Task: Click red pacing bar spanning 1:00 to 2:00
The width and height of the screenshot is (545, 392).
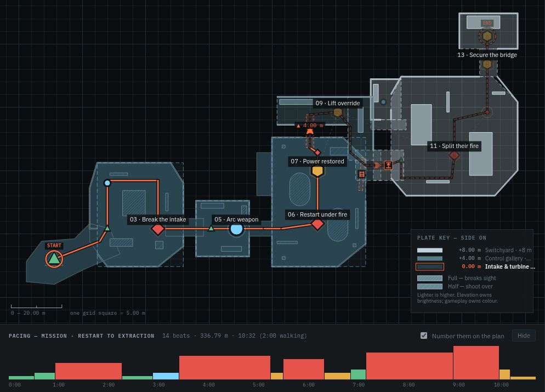Action: [88, 371]
